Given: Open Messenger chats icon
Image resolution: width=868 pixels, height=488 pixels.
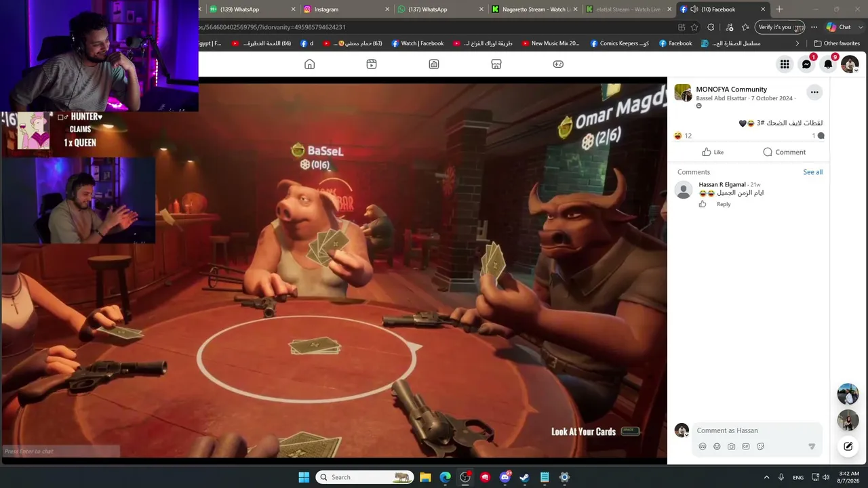Looking at the screenshot, I should click(806, 64).
